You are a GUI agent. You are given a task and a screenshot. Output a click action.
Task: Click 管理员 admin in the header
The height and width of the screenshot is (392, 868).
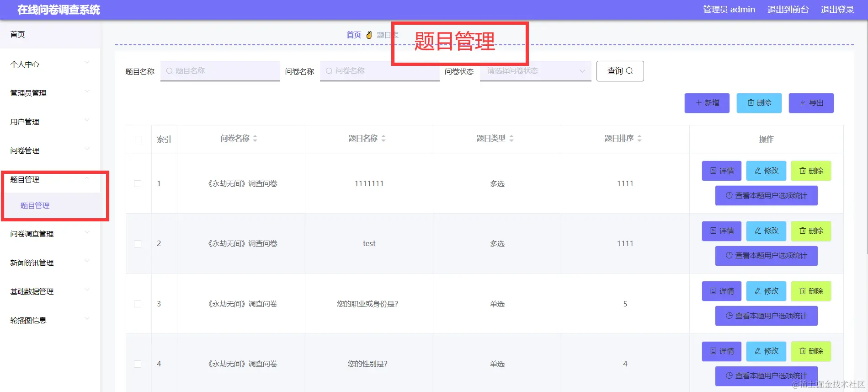[729, 10]
